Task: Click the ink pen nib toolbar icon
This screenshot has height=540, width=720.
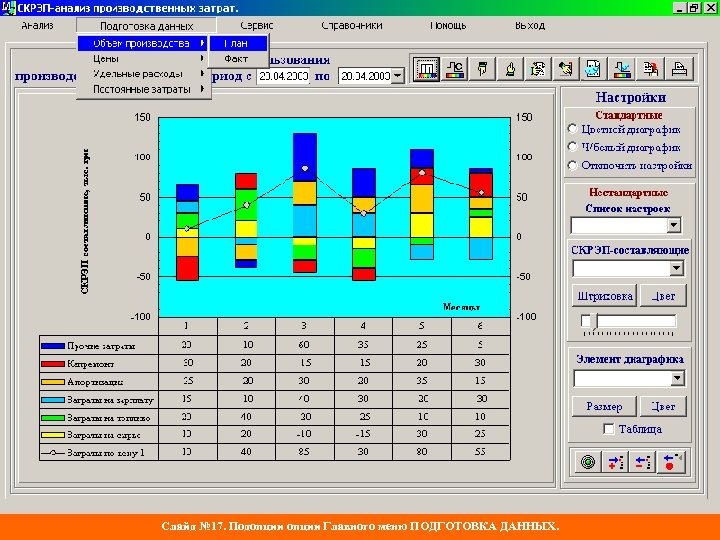Action: 510,69
